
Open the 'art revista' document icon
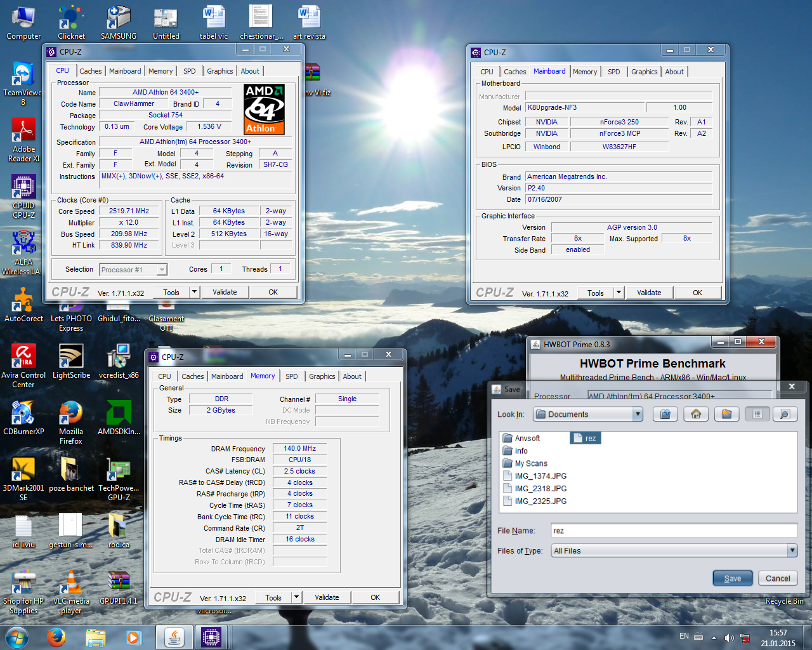click(x=309, y=23)
